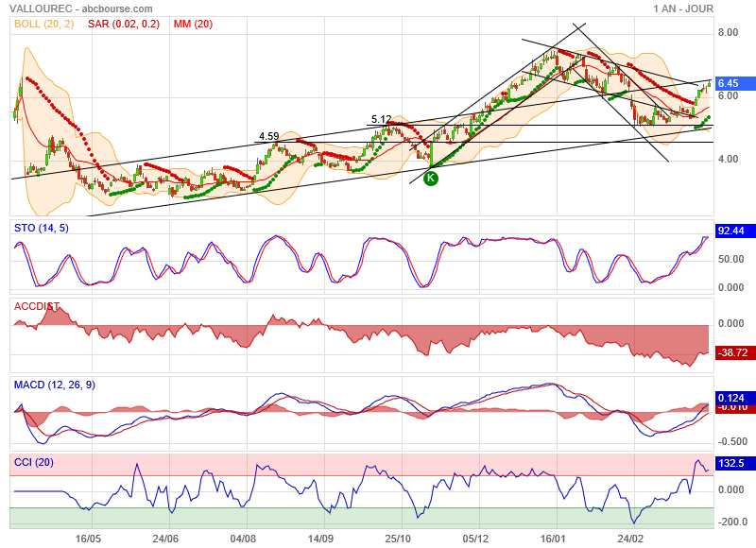Screen dimensions: 756x548
Task: Click the 05/12 date label on the axis
Action: [x=475, y=539]
